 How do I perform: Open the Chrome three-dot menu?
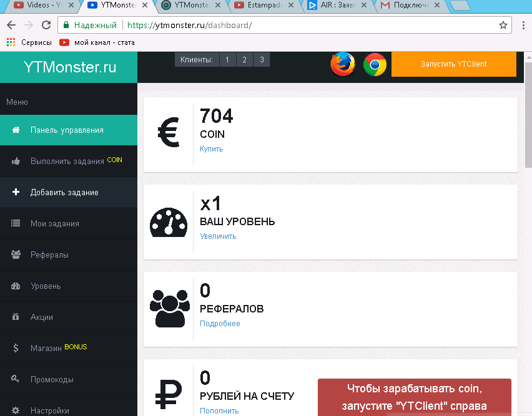pyautogui.click(x=523, y=25)
